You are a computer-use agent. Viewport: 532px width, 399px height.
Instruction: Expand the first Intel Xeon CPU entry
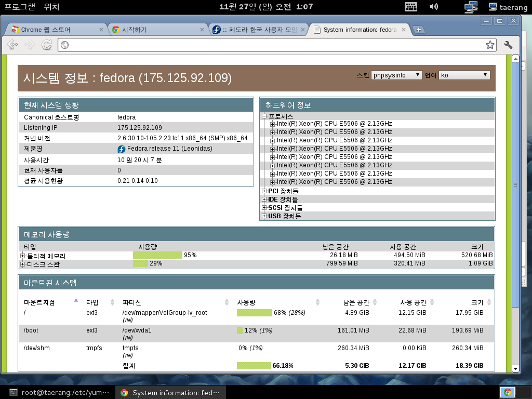272,124
